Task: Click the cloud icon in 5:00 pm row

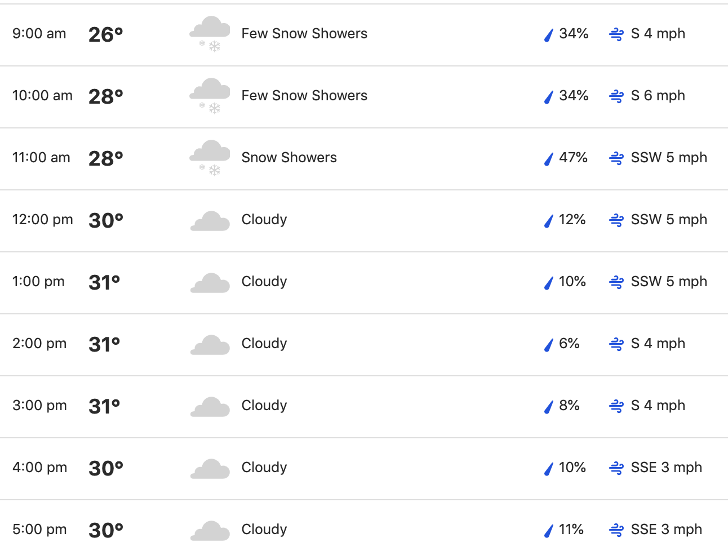Action: pyautogui.click(x=210, y=531)
